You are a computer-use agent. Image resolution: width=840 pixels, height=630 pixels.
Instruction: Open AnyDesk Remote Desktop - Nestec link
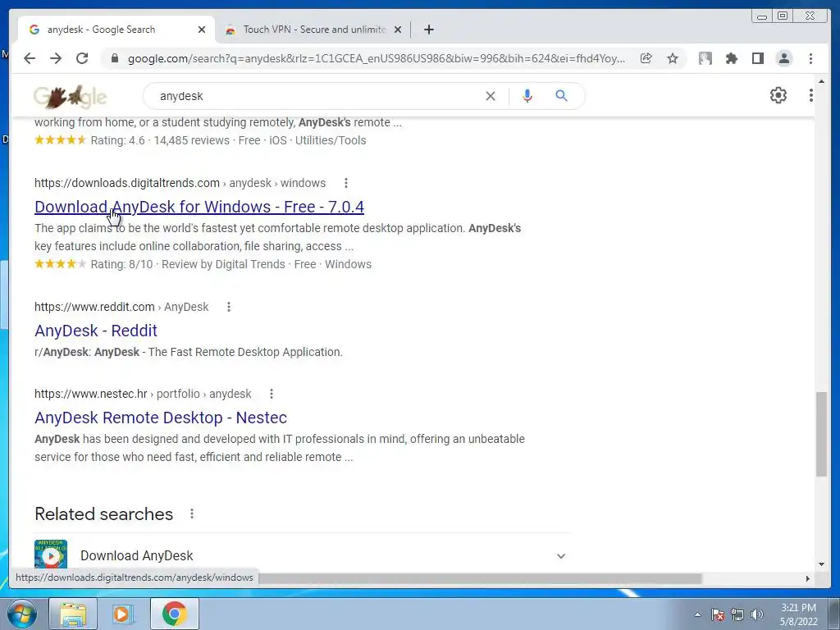pyautogui.click(x=161, y=418)
